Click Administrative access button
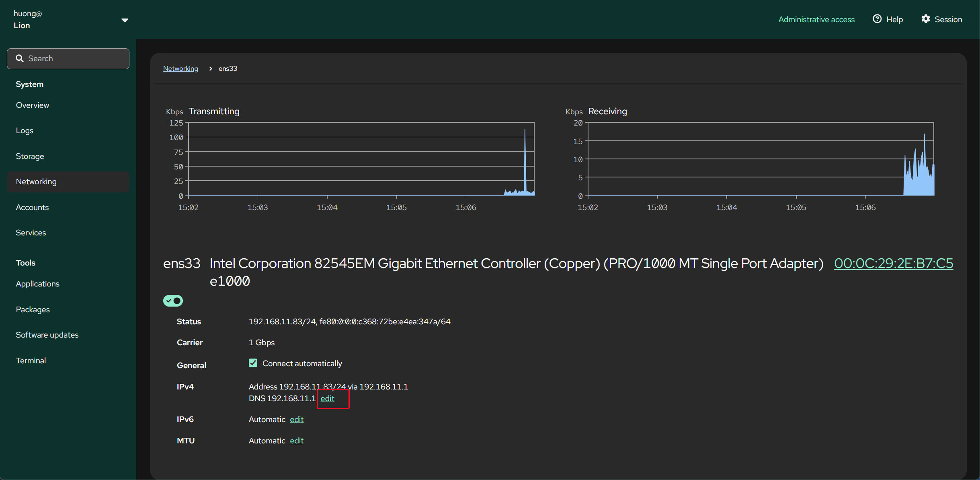Image resolution: width=980 pixels, height=480 pixels. tap(816, 19)
